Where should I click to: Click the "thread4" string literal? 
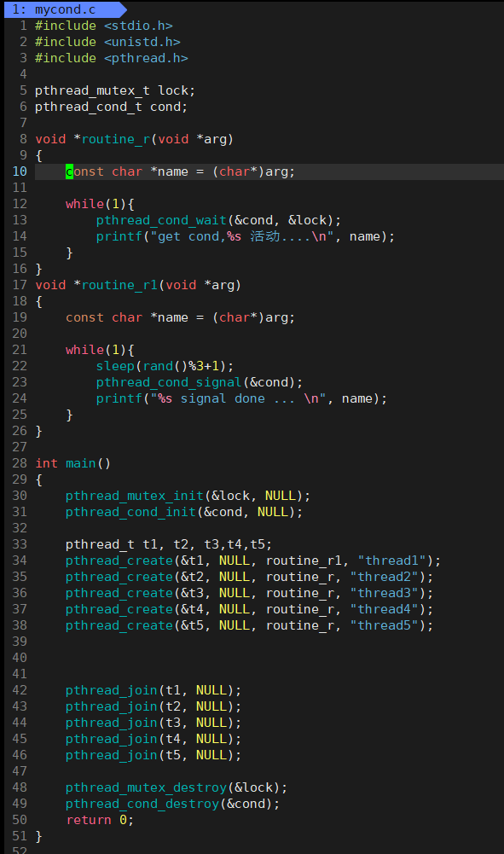(x=385, y=609)
